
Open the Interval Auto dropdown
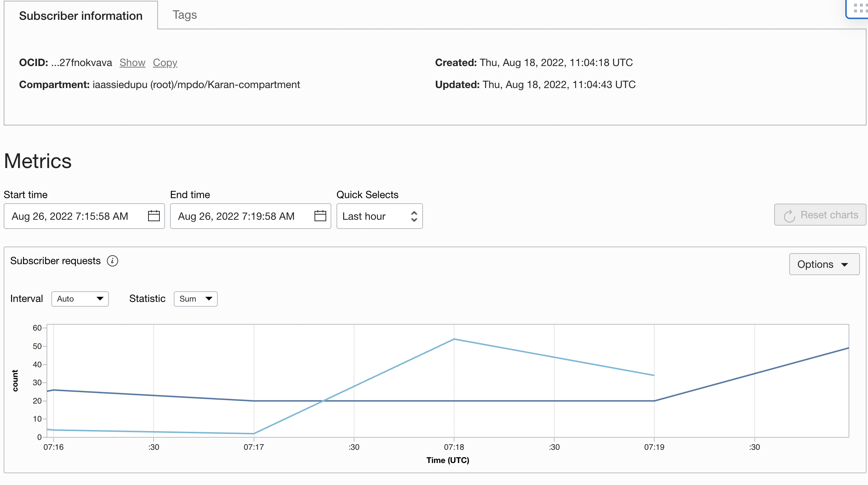(x=80, y=299)
